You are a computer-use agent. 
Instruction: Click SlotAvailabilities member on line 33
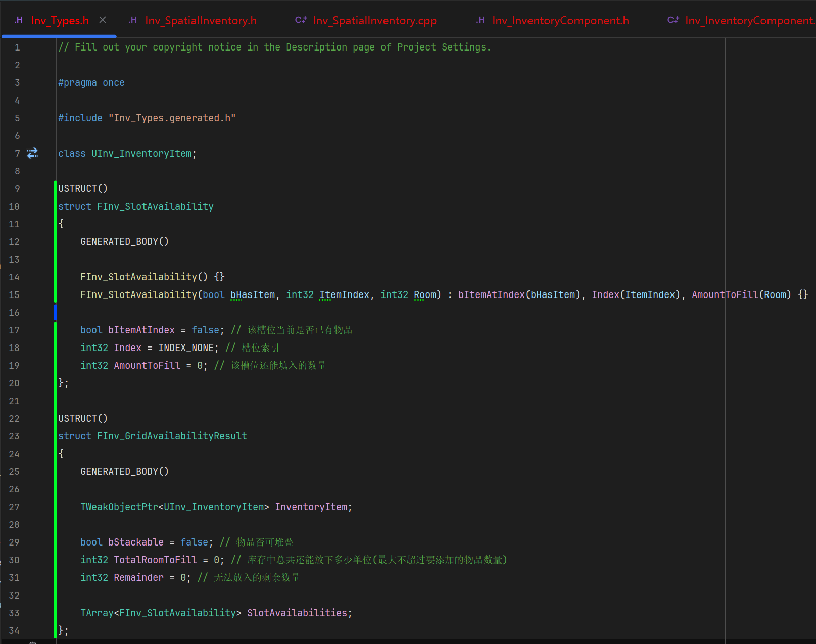point(297,613)
